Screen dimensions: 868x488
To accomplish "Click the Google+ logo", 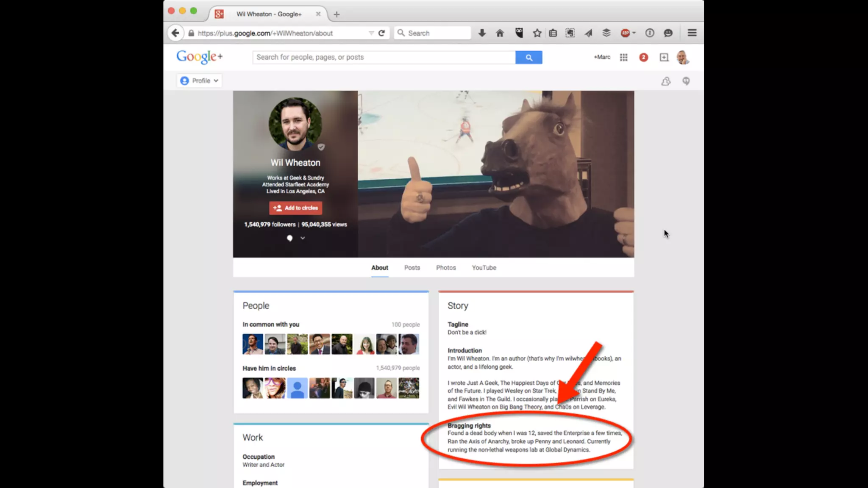I will coord(200,57).
